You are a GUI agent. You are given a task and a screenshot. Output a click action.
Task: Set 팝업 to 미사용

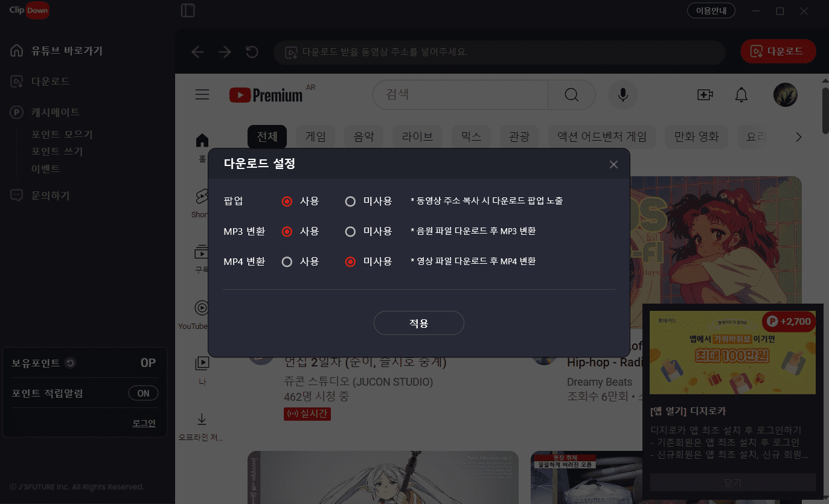pos(350,201)
